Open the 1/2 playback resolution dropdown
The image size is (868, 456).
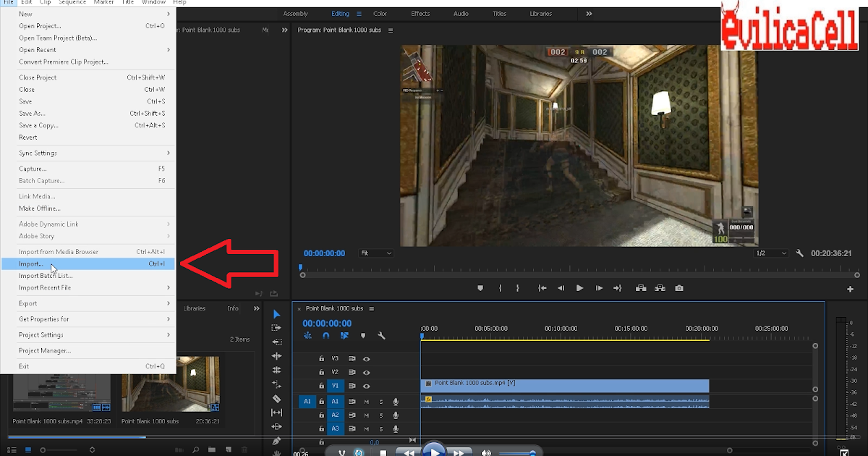771,253
